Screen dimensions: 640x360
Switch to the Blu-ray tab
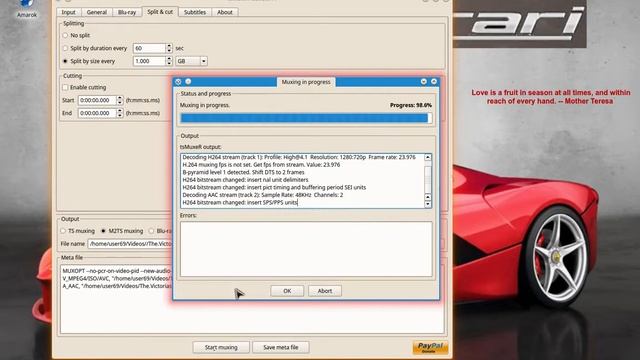[x=127, y=12]
